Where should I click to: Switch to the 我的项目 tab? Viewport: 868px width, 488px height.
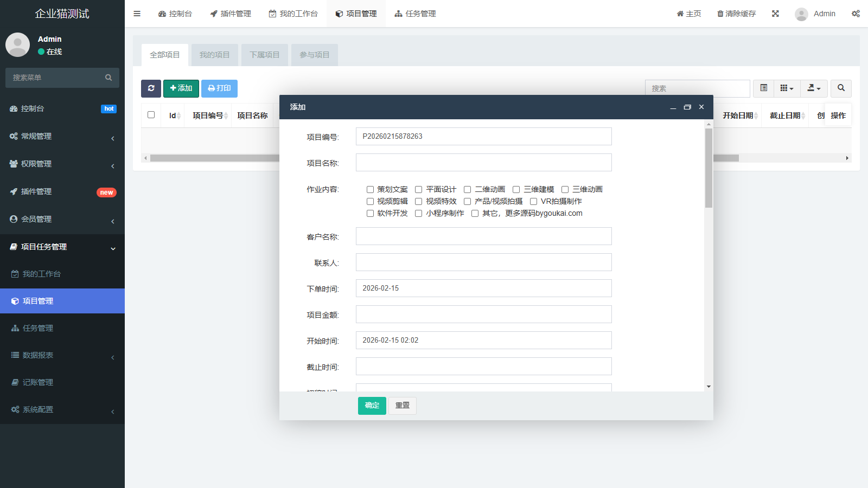(x=214, y=55)
